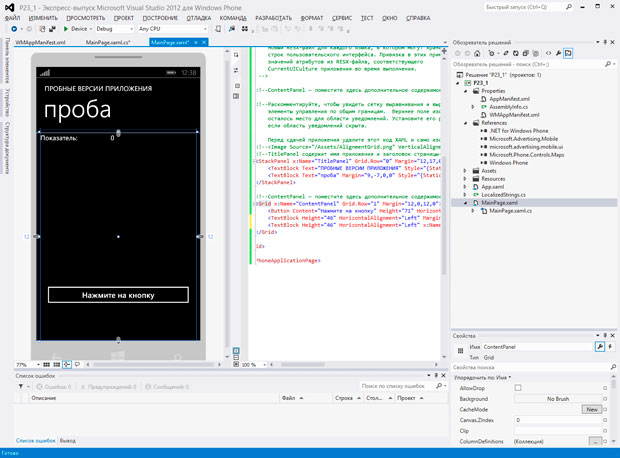Select WMAppManifest.xml in Solution Explorer
Image resolution: width=620 pixels, height=458 pixels.
pos(514,115)
